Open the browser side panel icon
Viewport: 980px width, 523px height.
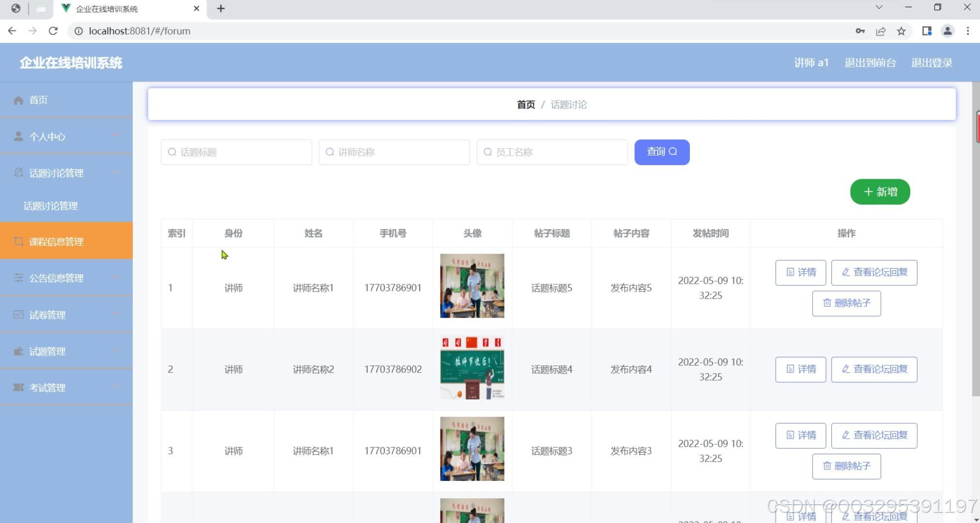point(927,31)
